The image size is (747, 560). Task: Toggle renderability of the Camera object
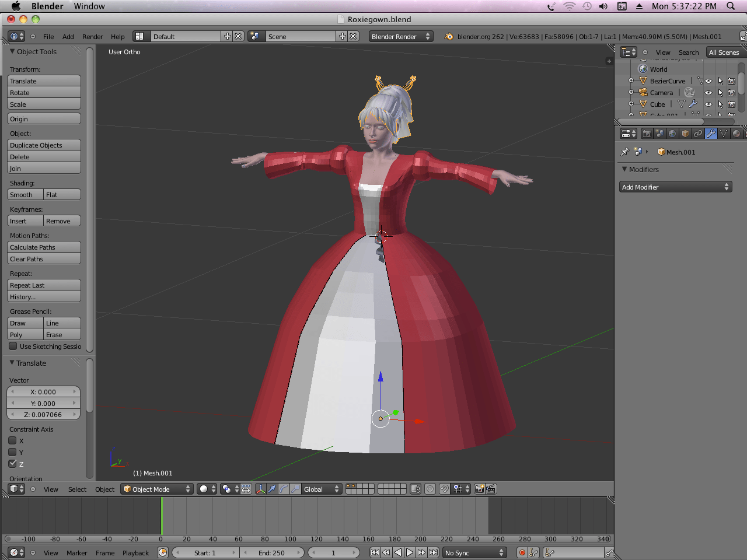pos(731,92)
